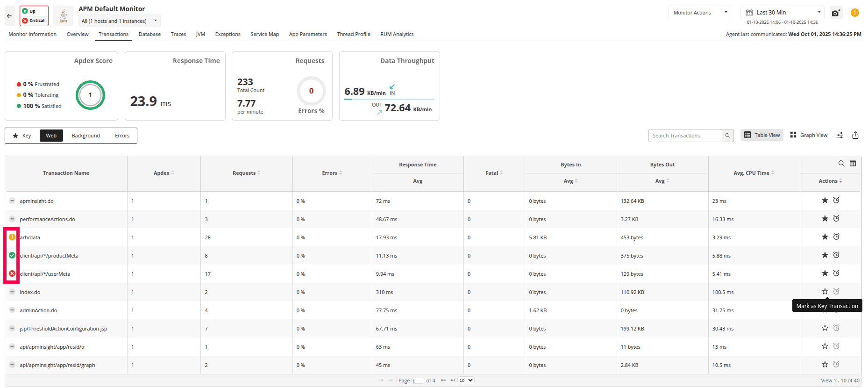Open the column chooser icon

tap(853, 164)
